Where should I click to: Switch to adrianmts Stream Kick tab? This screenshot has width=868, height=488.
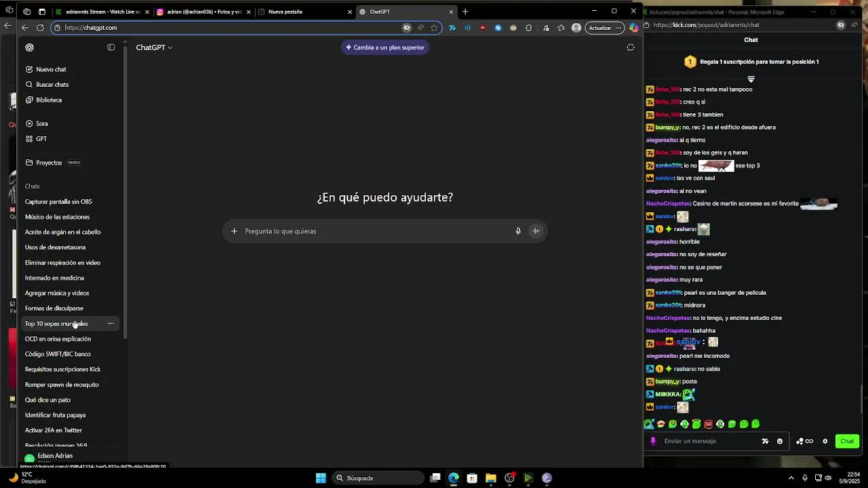click(102, 12)
